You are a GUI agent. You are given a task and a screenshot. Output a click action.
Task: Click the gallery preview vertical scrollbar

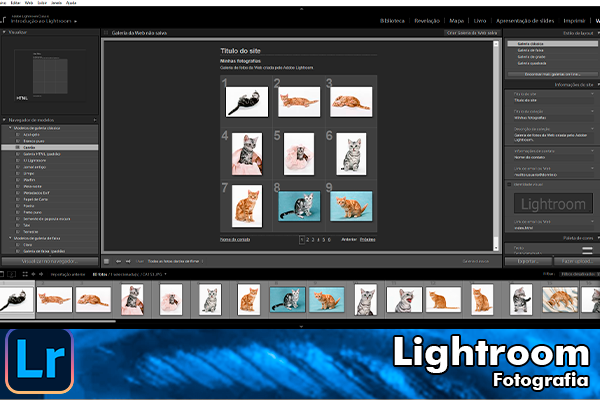pos(496,146)
